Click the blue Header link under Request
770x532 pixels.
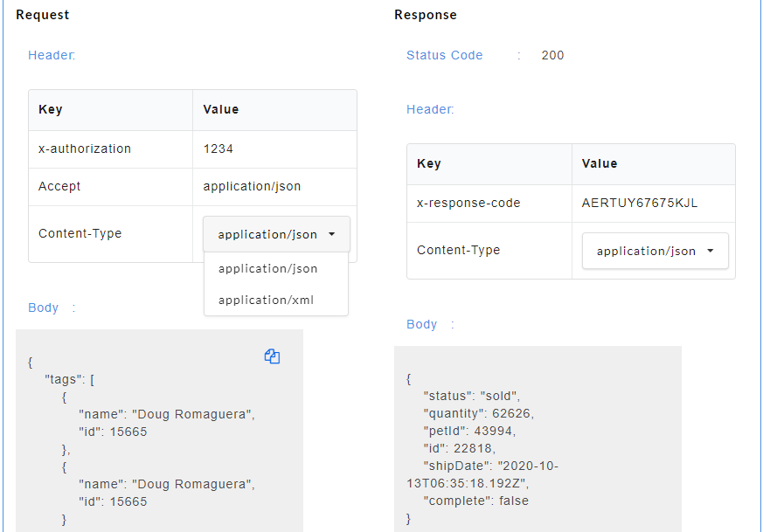51,54
